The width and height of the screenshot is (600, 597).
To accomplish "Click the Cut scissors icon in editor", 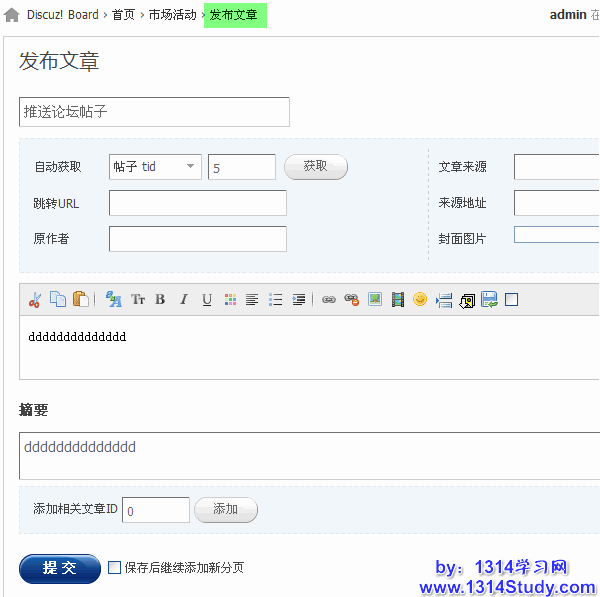I will pyautogui.click(x=35, y=299).
